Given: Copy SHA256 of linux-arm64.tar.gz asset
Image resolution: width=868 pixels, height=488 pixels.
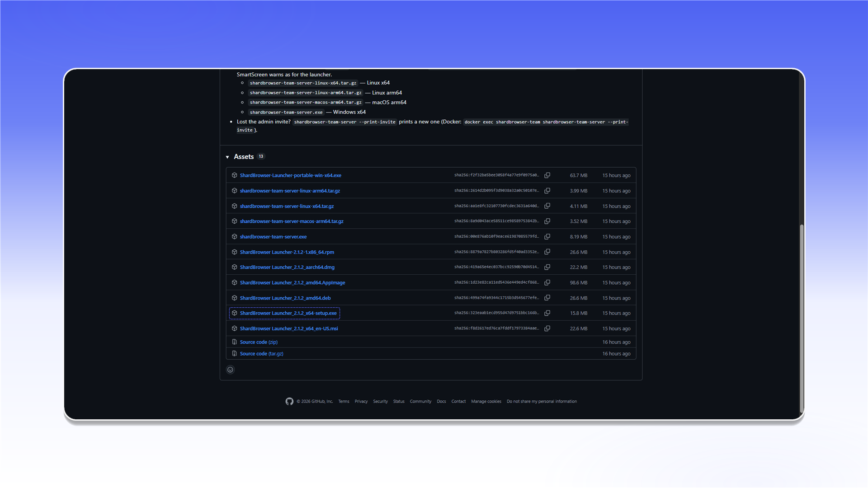Looking at the screenshot, I should coord(547,191).
